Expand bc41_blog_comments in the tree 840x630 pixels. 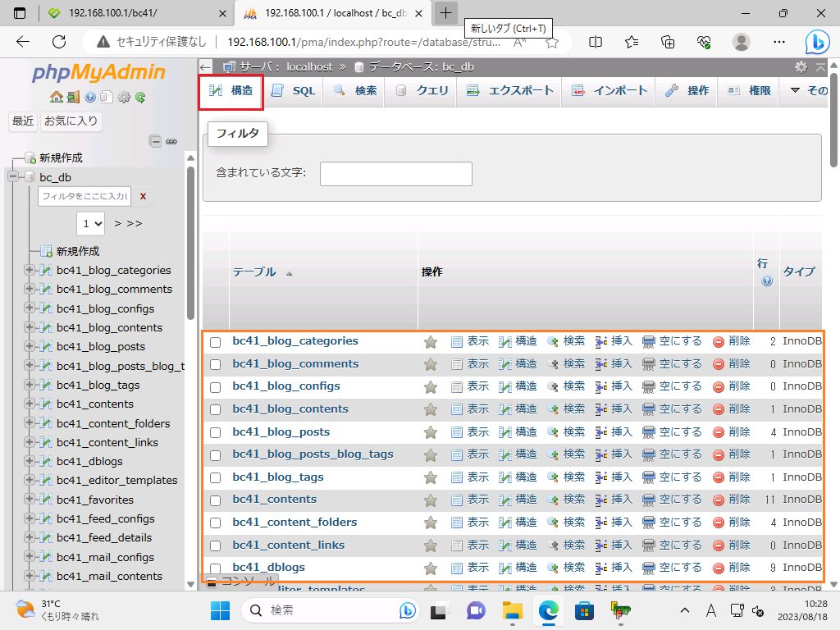pyautogui.click(x=30, y=289)
